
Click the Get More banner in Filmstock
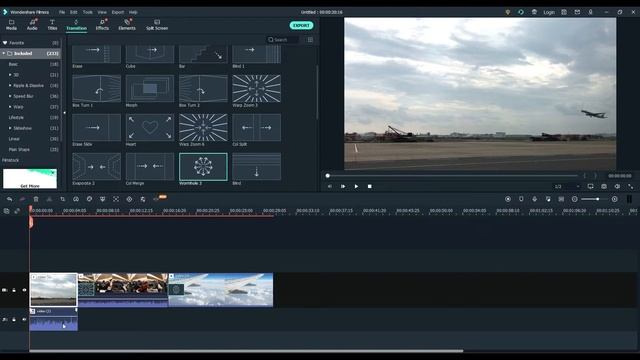30,179
